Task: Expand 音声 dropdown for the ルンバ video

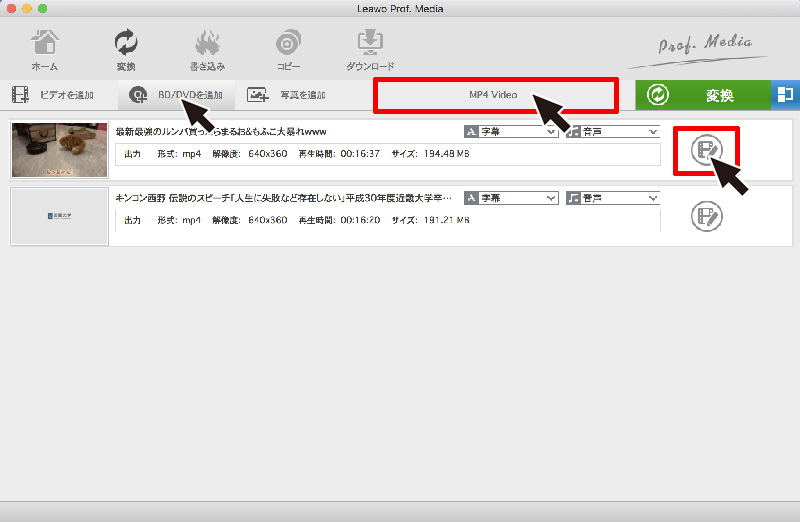Action: 613,132
